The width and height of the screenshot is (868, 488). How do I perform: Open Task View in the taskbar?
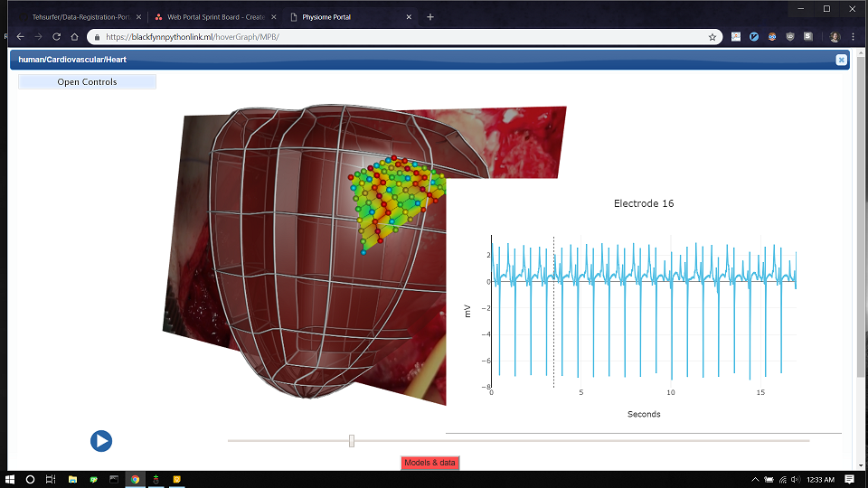click(51, 479)
